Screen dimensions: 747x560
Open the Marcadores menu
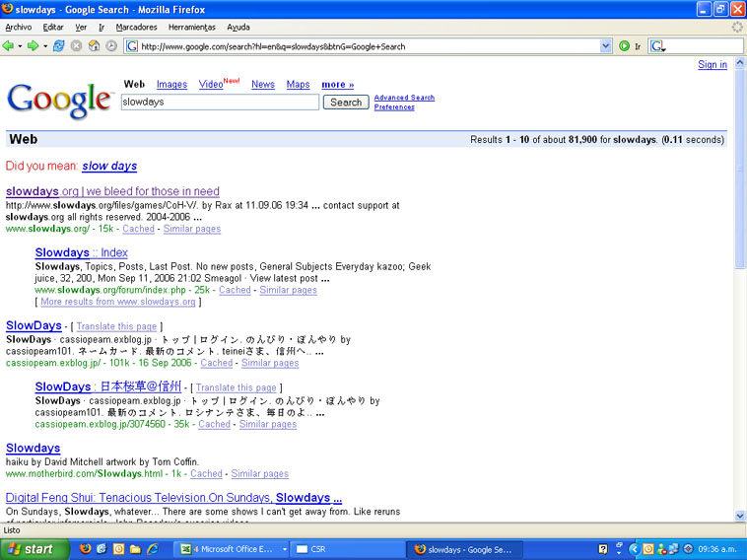tap(136, 28)
